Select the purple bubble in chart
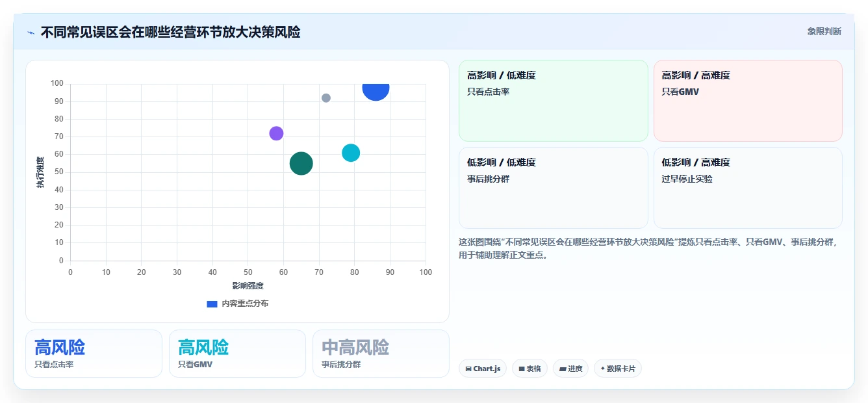 pos(276,133)
